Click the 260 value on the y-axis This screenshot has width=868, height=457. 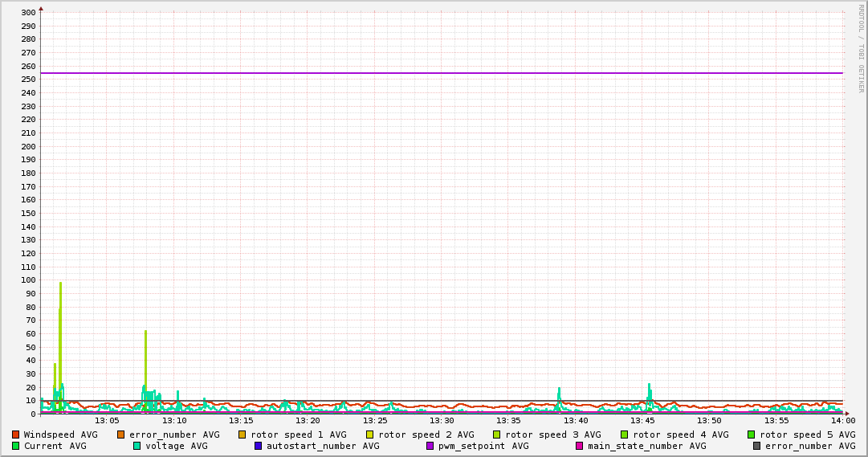(28, 66)
